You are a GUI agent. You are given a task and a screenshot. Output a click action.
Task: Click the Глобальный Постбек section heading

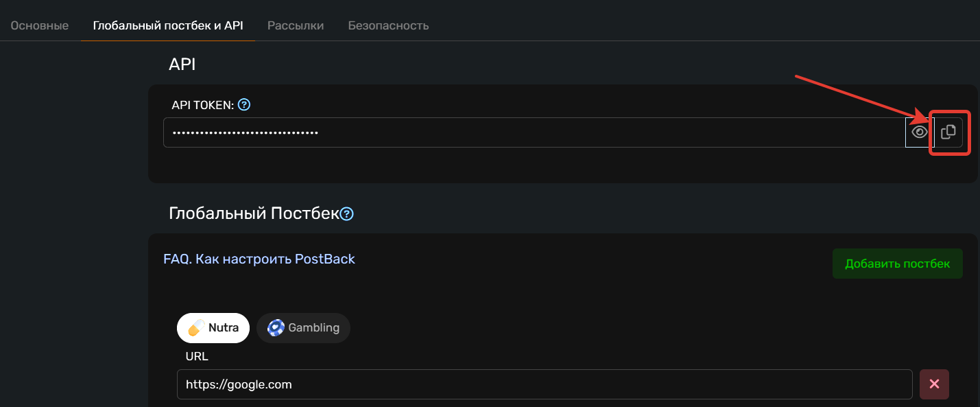(x=254, y=213)
